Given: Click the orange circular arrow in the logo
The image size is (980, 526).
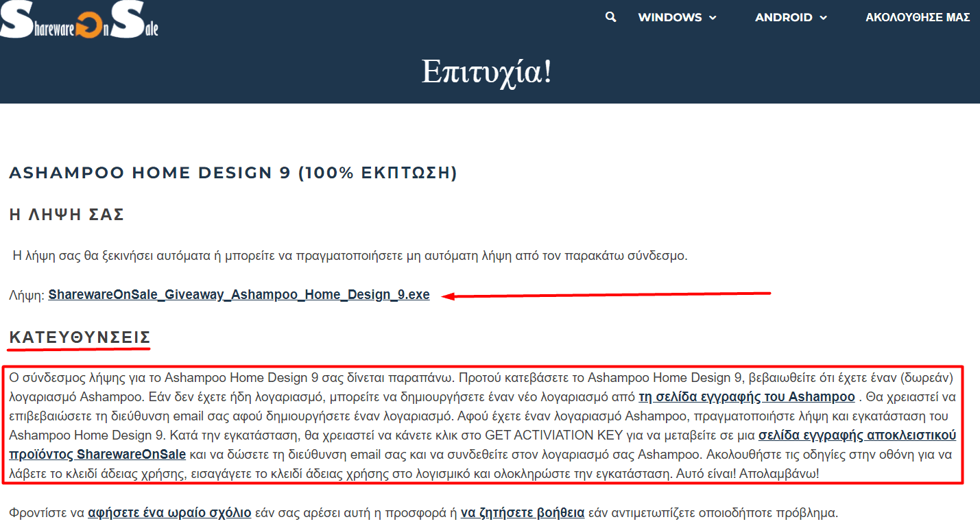Looking at the screenshot, I should click(89, 26).
